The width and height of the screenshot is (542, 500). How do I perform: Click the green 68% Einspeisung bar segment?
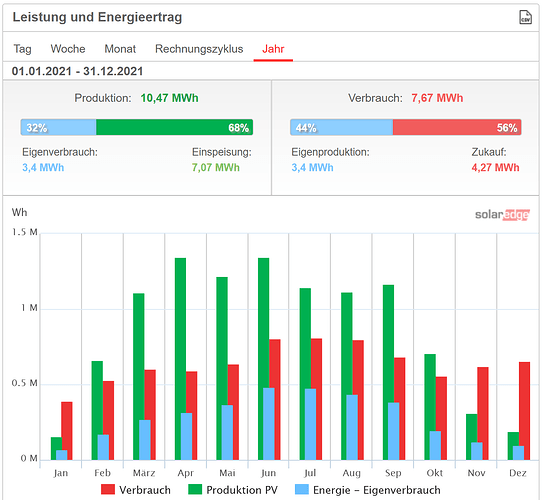175,127
